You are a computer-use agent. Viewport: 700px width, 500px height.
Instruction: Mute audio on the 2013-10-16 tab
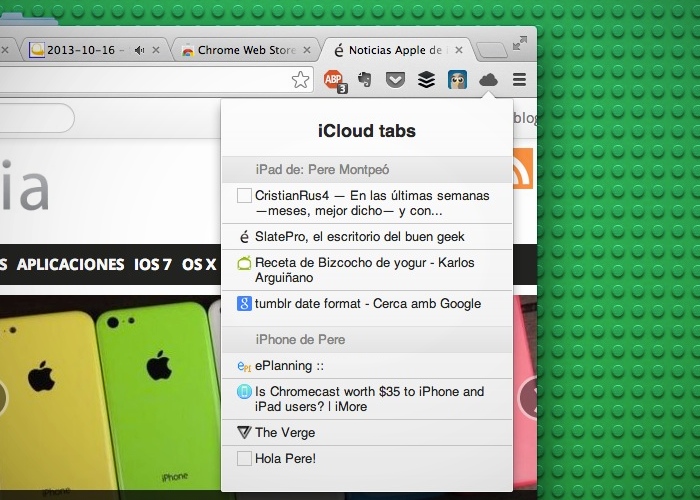pyautogui.click(x=140, y=50)
